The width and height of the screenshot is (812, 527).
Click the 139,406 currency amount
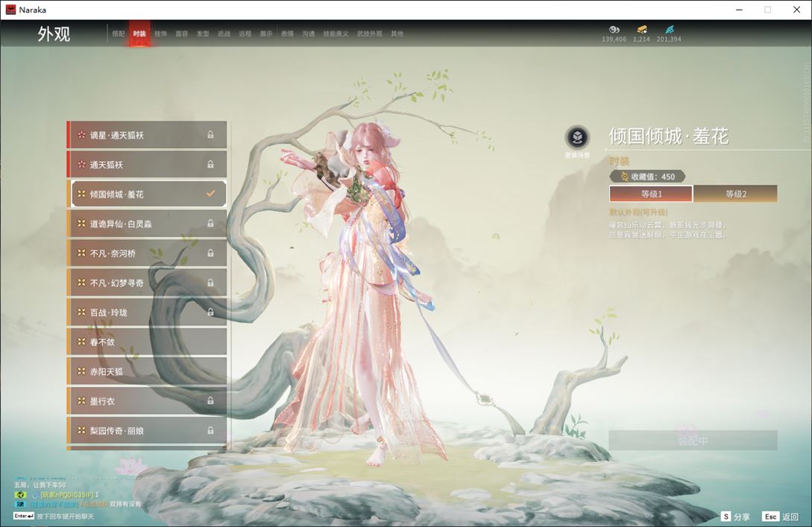[x=614, y=40]
